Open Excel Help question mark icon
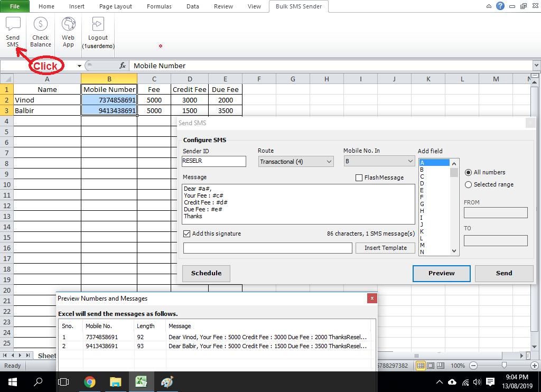The height and width of the screenshot is (392, 541). pyautogui.click(x=500, y=6)
